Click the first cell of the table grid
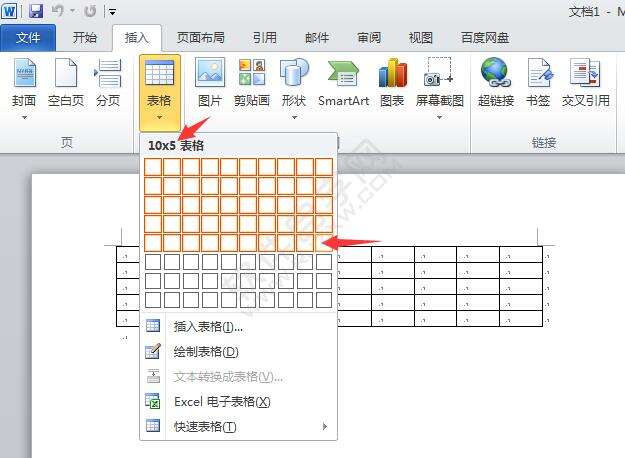 pos(153,167)
